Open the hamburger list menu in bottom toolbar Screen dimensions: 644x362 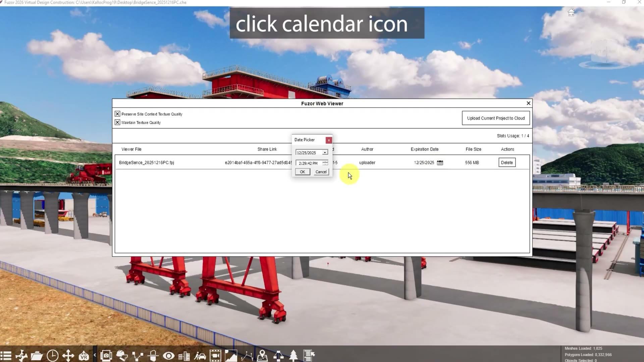tap(6, 356)
